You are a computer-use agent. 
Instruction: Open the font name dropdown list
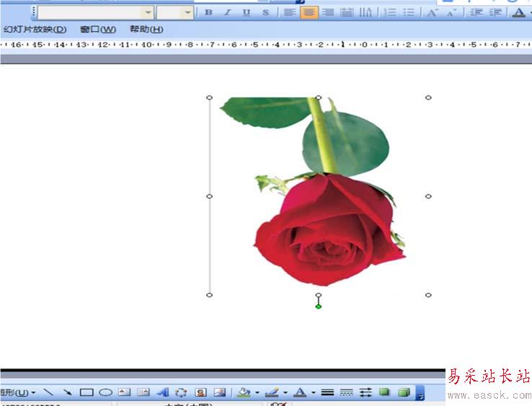148,12
